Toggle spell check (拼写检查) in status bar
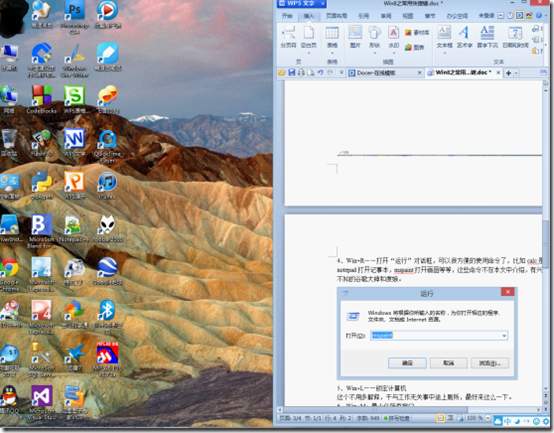The width and height of the screenshot is (554, 433). (397, 418)
